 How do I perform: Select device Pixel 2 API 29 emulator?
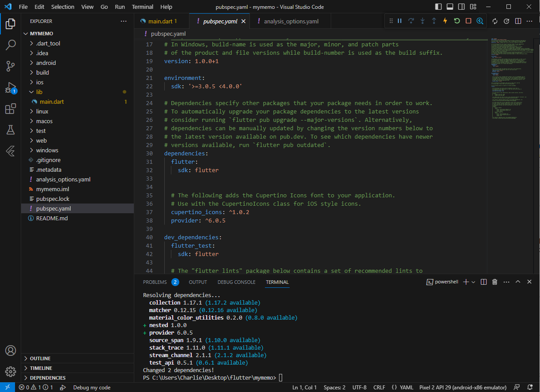(x=464, y=388)
